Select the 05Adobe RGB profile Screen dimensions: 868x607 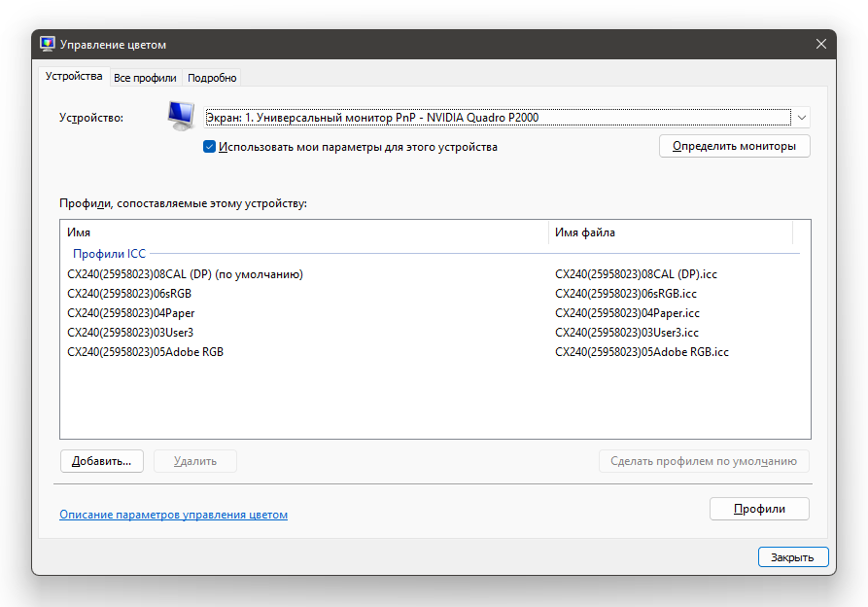tap(145, 352)
